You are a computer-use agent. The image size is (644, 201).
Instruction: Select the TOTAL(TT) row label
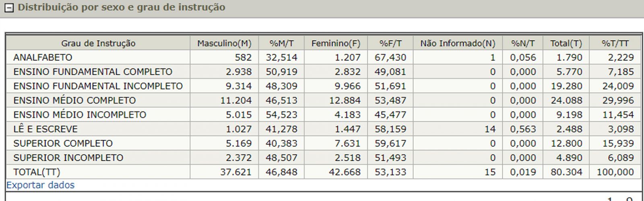pos(37,172)
